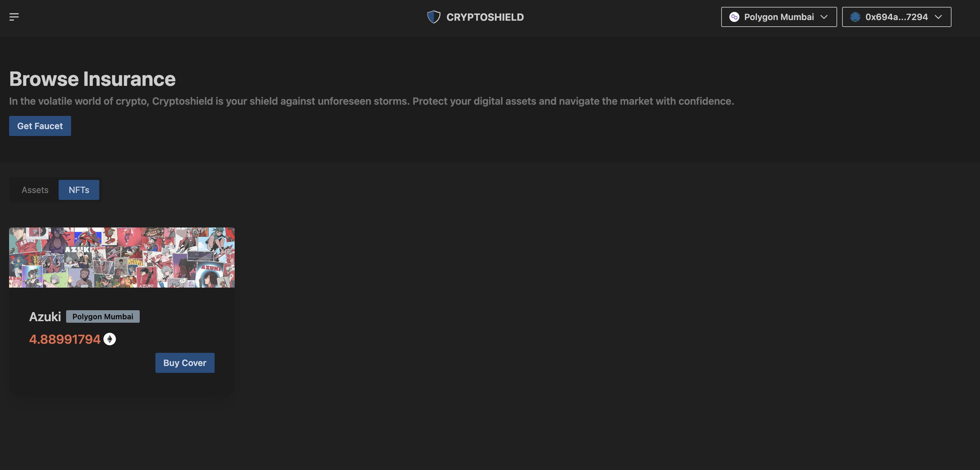Click the Azuki collection name

[x=45, y=317]
